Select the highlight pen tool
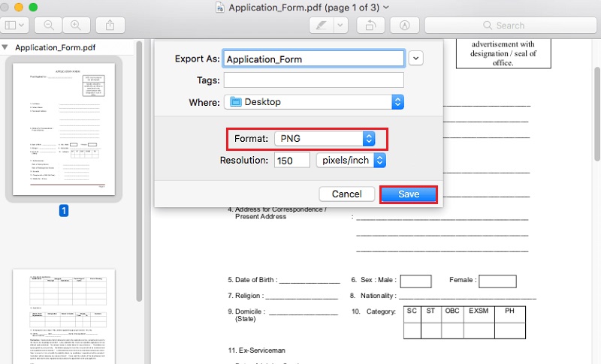Image resolution: width=601 pixels, height=364 pixels. (x=322, y=26)
